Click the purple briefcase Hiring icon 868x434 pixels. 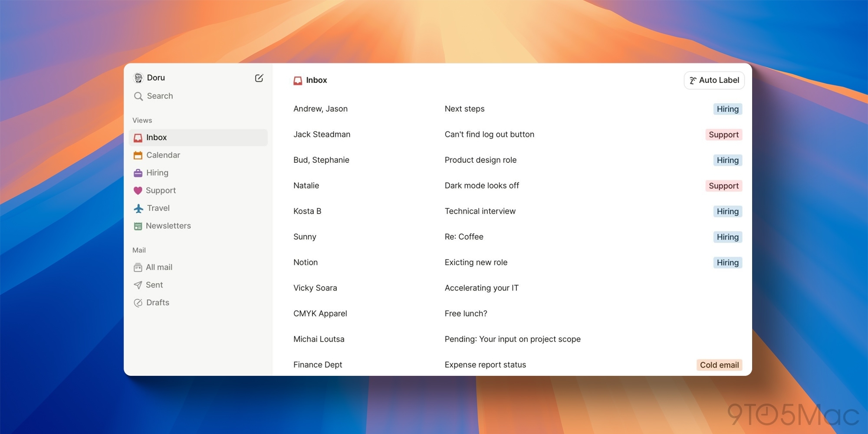pyautogui.click(x=138, y=173)
